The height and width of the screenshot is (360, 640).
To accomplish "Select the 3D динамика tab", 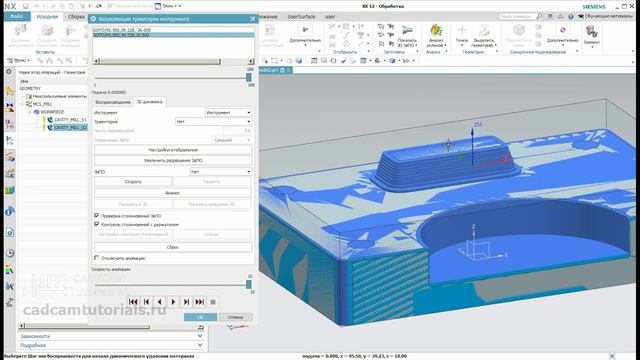I will coord(149,102).
